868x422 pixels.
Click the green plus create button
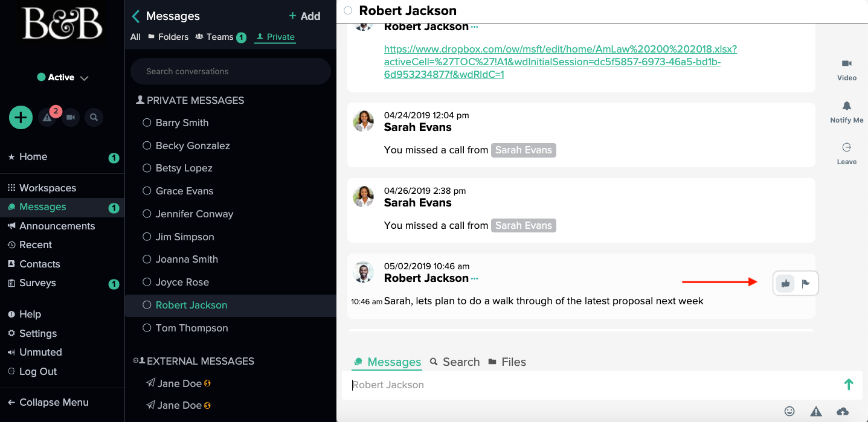click(x=21, y=117)
